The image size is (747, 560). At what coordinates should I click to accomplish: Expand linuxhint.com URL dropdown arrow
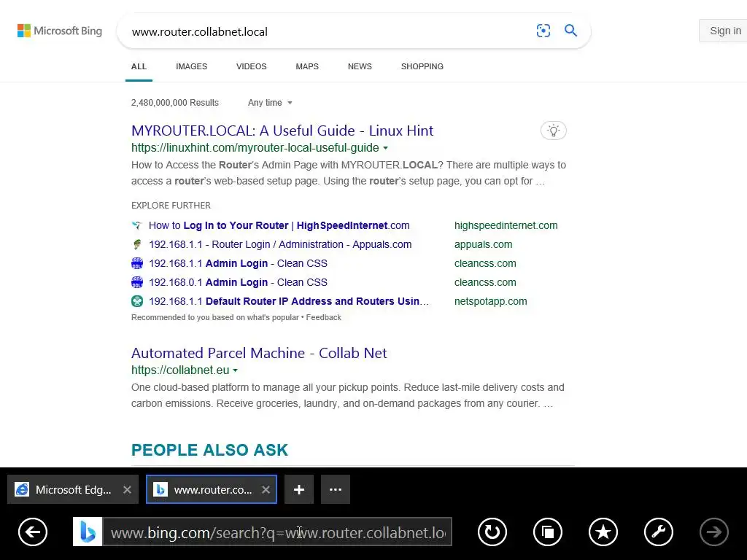click(385, 148)
